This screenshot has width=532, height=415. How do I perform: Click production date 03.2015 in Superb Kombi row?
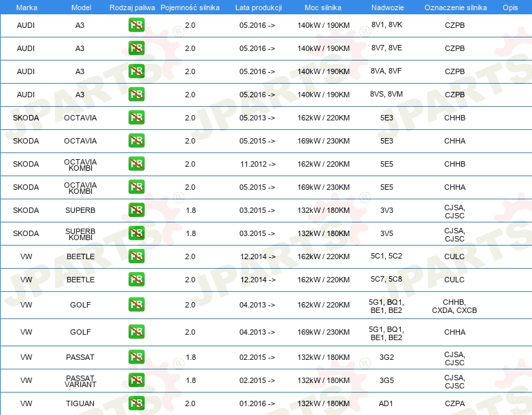pos(257,233)
